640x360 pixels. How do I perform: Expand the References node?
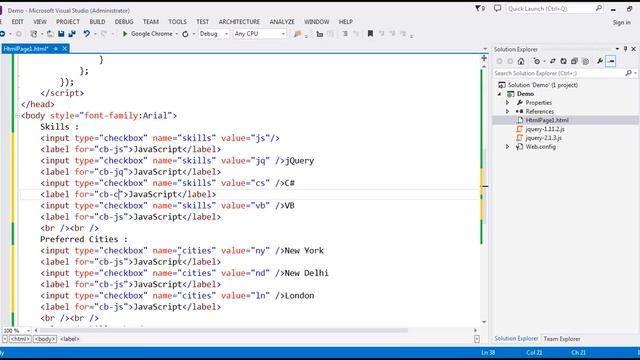[x=508, y=111]
